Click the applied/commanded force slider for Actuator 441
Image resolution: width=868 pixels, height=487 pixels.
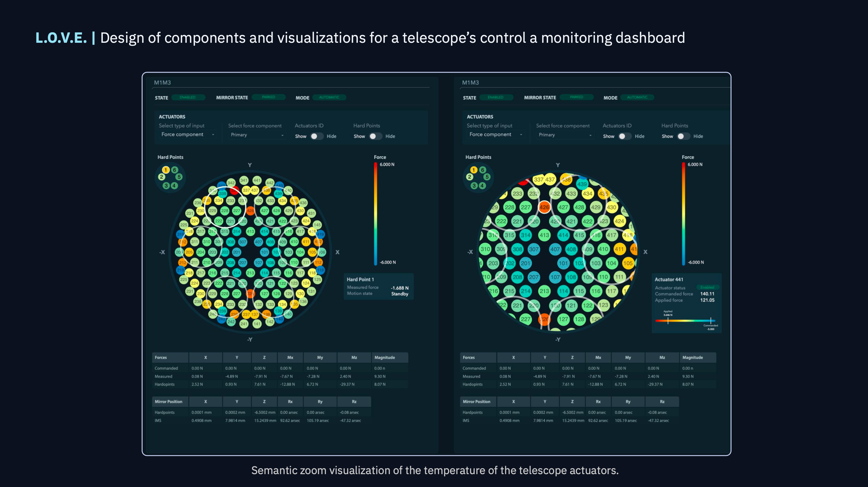[685, 321]
